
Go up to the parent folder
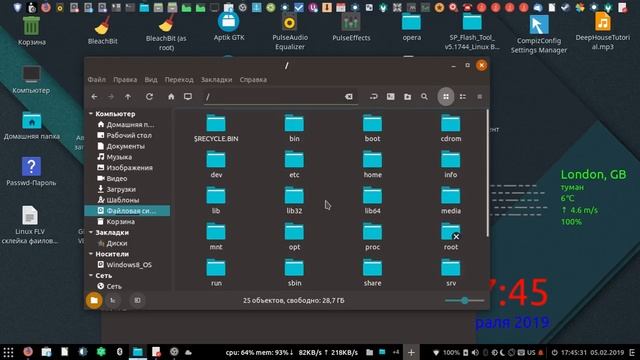pos(128,97)
